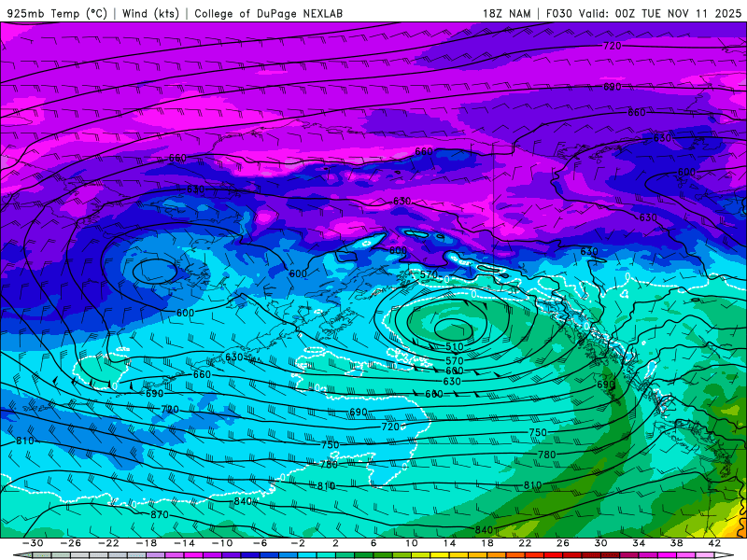This screenshot has width=747, height=560.
Task: Select the "30" colorbar scale label
Action: click(x=600, y=543)
